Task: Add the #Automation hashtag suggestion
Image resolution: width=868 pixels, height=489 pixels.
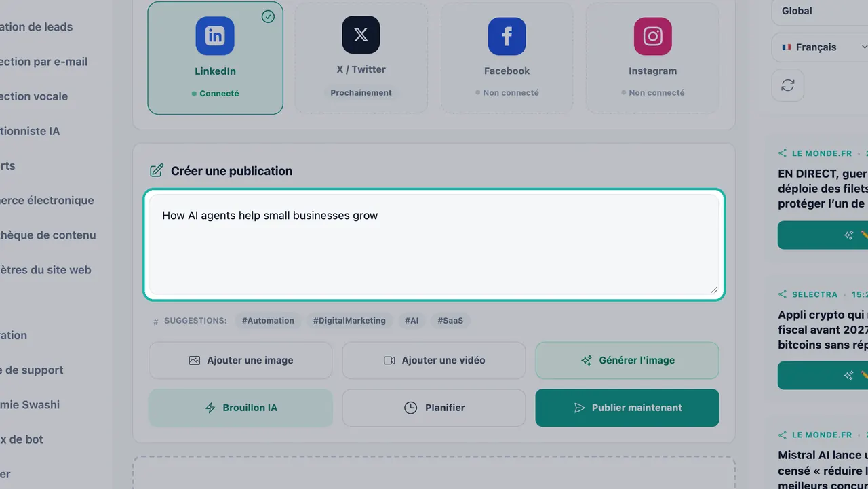Action: pyautogui.click(x=268, y=321)
